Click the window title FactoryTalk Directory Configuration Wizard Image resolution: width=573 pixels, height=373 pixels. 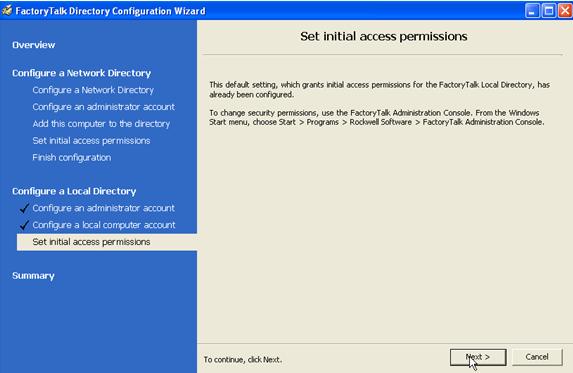(x=110, y=11)
